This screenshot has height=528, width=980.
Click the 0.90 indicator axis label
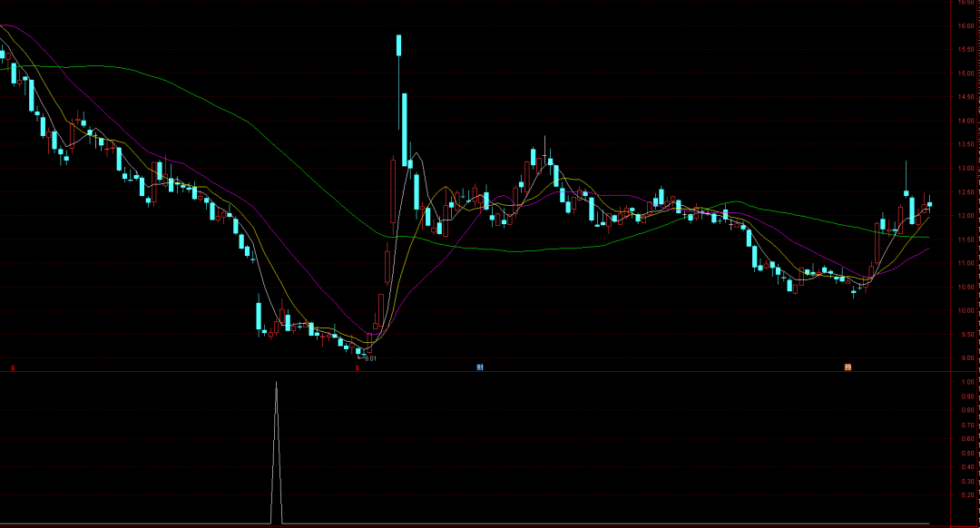tap(967, 396)
